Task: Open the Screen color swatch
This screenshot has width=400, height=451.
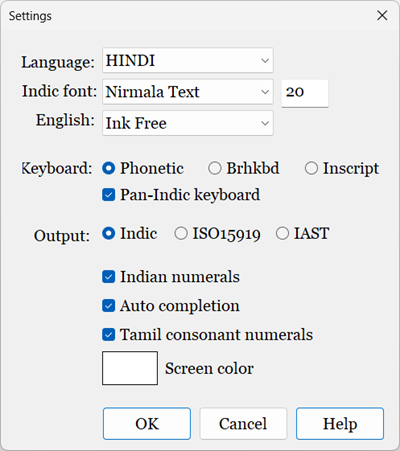Action: [130, 368]
